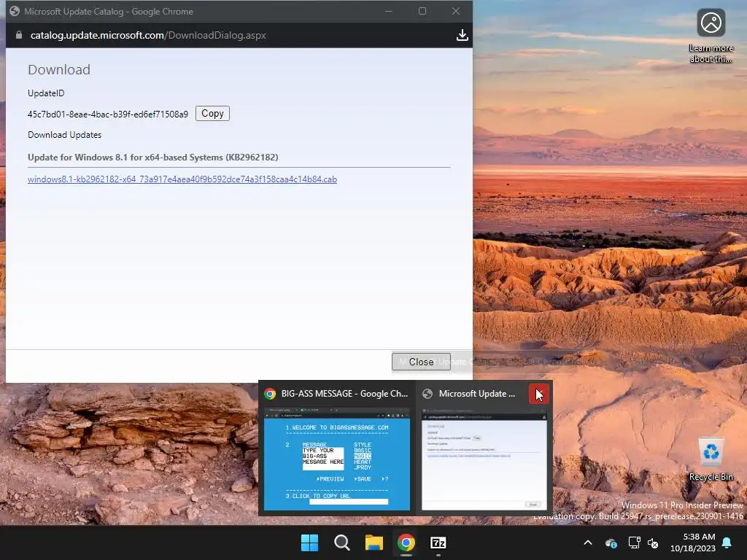
Task: Select the Learn more about this picture icon
Action: point(711,36)
